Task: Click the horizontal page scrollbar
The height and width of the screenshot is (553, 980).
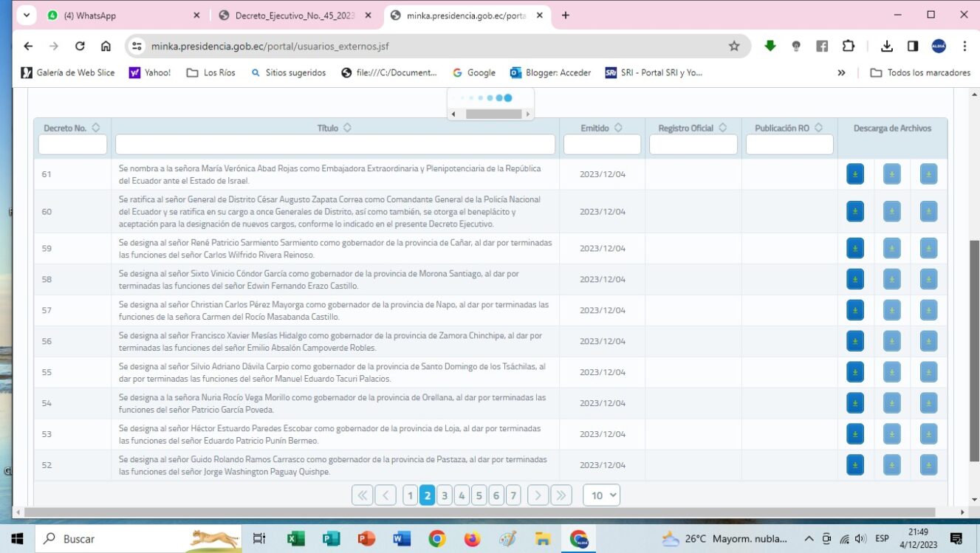Action: [480, 512]
